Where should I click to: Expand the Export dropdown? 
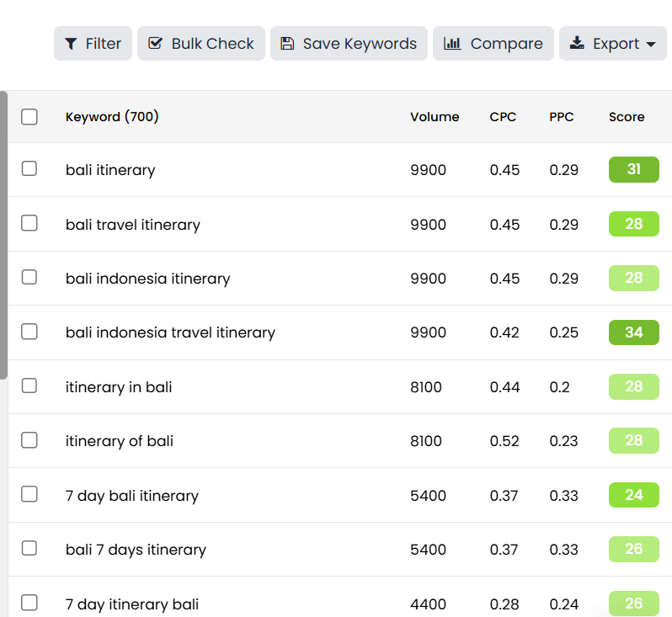612,43
